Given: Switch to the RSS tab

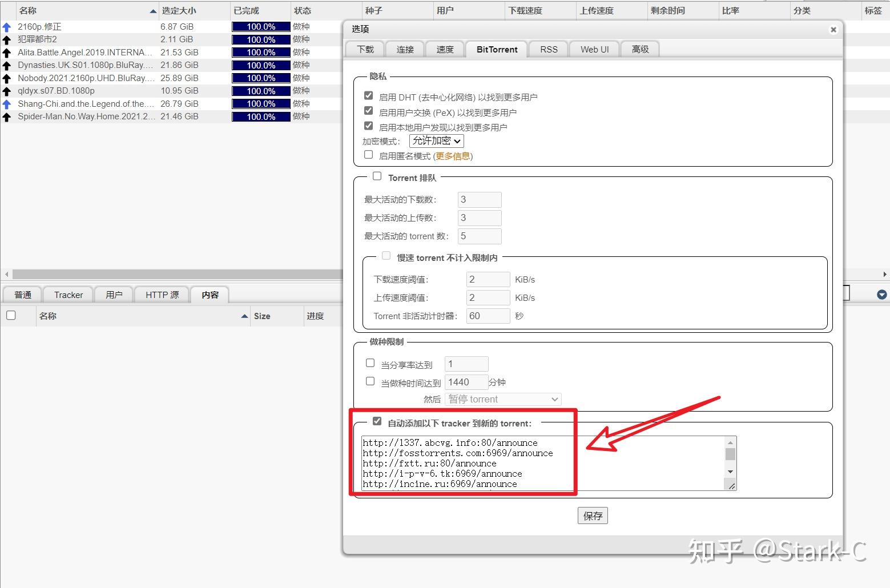Looking at the screenshot, I should 547,49.
